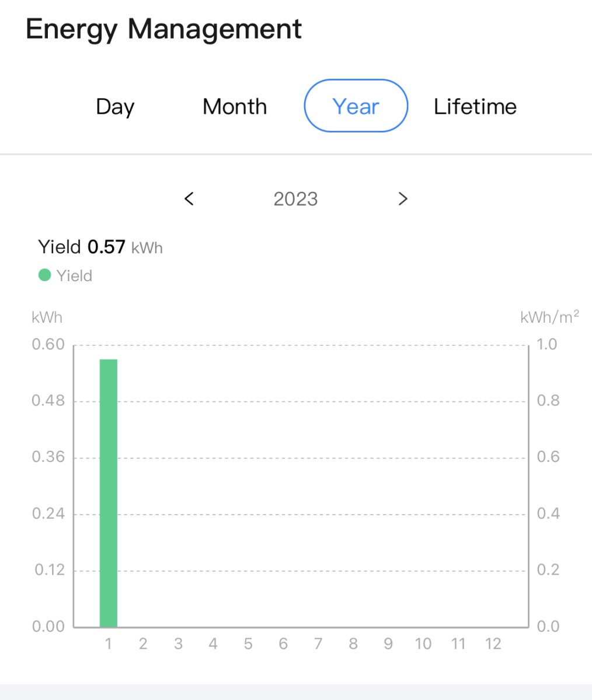Go to the next year arrow
The image size is (592, 700).
[402, 199]
